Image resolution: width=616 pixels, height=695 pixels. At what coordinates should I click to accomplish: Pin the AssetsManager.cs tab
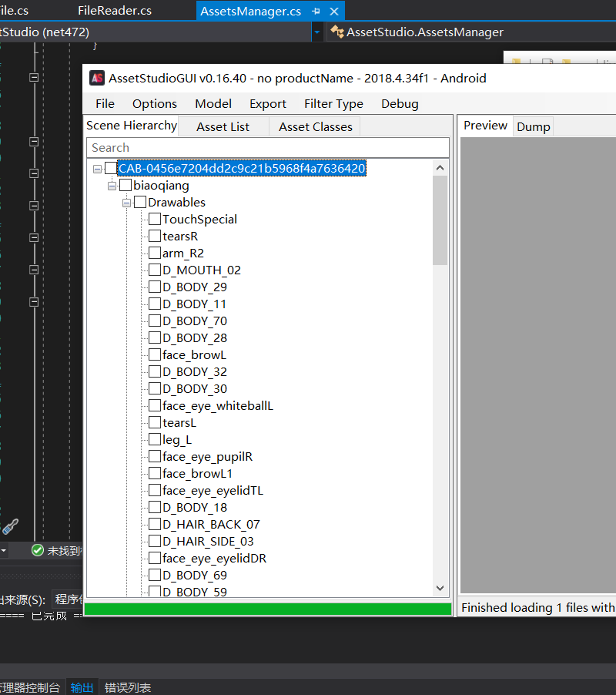point(316,11)
